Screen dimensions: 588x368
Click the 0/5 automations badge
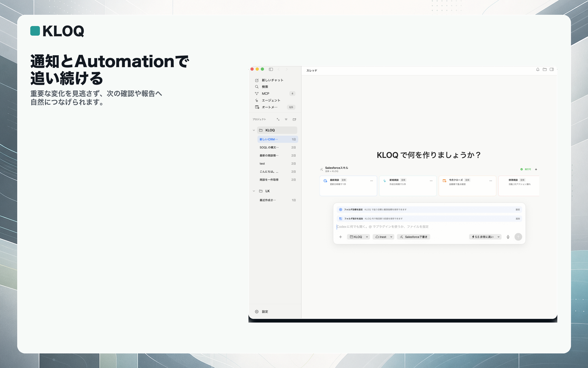click(291, 107)
